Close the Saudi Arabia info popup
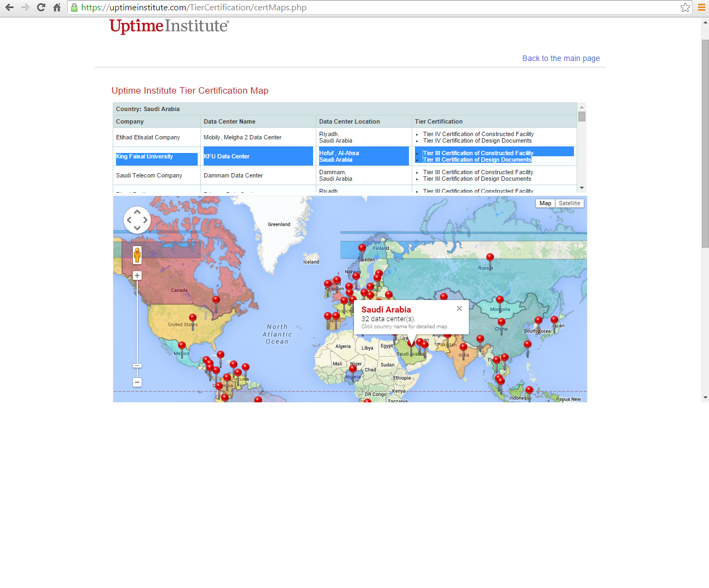Viewport: 709px width, 588px height. coord(459,309)
